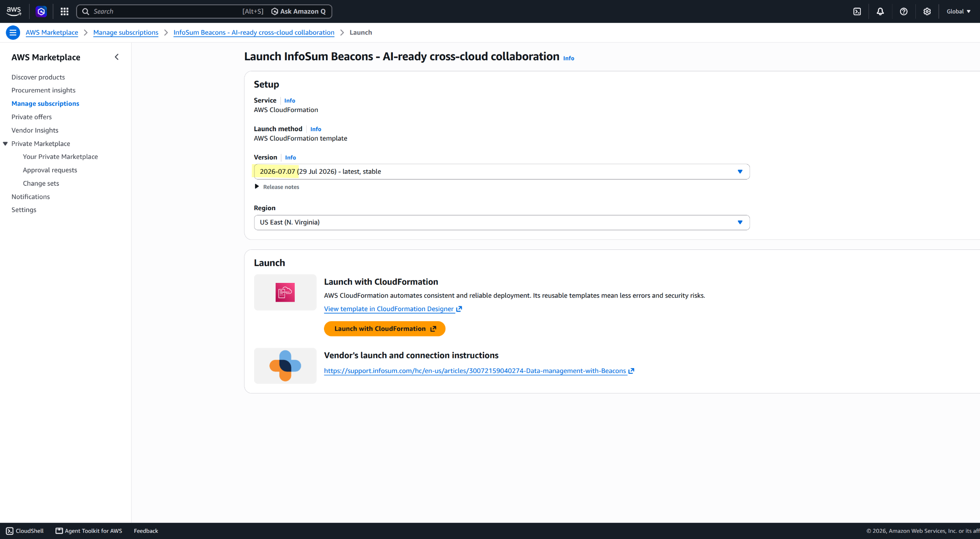Open the services grid menu
The width and height of the screenshot is (980, 539).
click(x=65, y=11)
